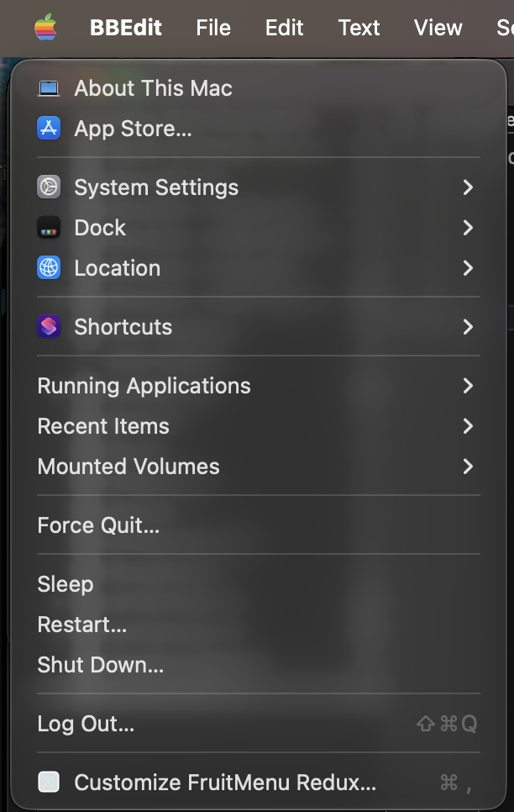The height and width of the screenshot is (812, 514).
Task: Click the Customize FruitMenu Redux icon
Action: [x=49, y=782]
